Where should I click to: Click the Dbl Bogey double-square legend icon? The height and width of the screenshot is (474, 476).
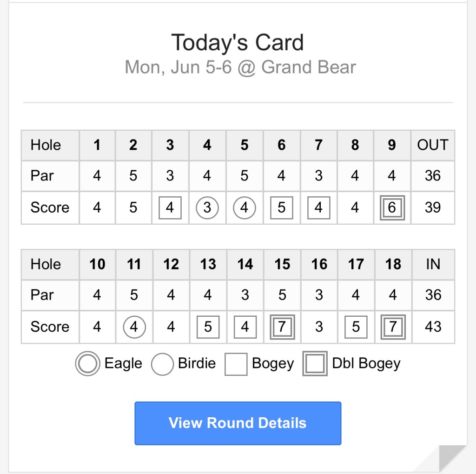pos(315,364)
